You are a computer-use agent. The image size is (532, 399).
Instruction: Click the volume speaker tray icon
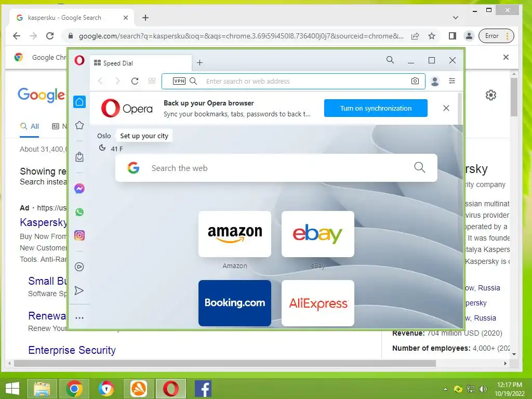tap(483, 389)
